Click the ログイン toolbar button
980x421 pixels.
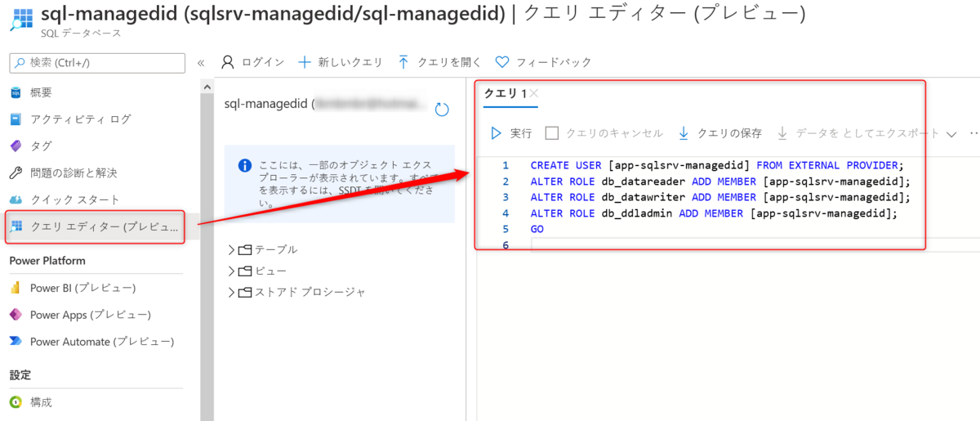click(x=252, y=62)
